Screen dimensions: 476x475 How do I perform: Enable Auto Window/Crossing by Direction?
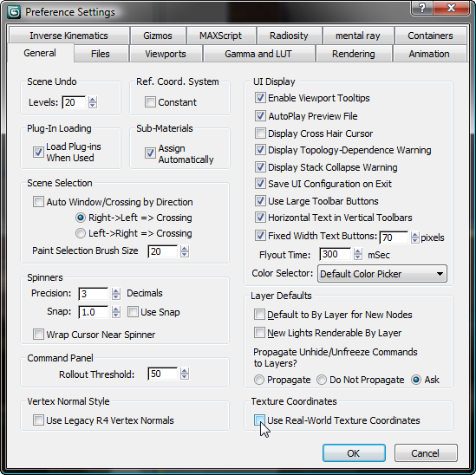click(38, 202)
